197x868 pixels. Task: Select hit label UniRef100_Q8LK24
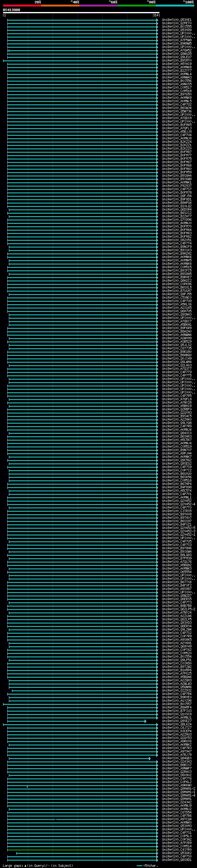click(177, 724)
